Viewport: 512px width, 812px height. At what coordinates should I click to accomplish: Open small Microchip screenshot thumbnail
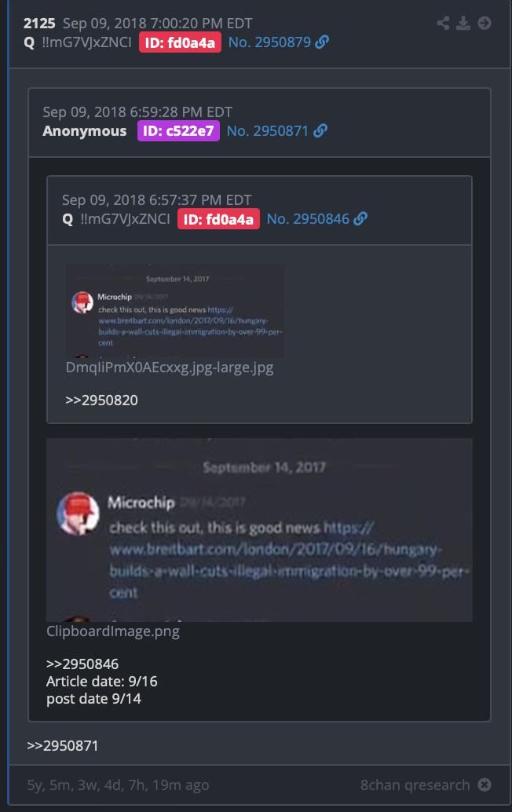tap(175, 311)
